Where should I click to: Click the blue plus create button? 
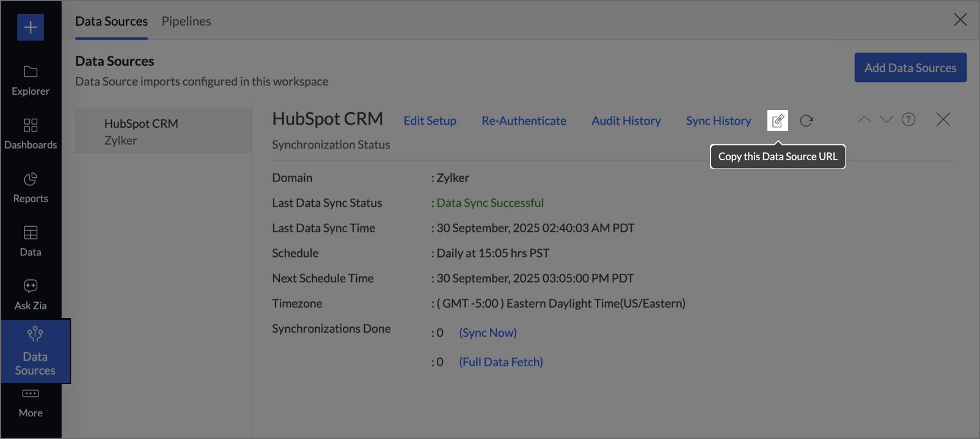31,28
